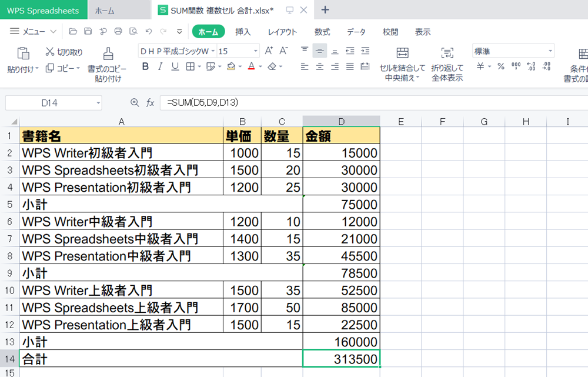This screenshot has width=588, height=377.
Task: Print the spreadsheet using printer icon
Action: (118, 32)
